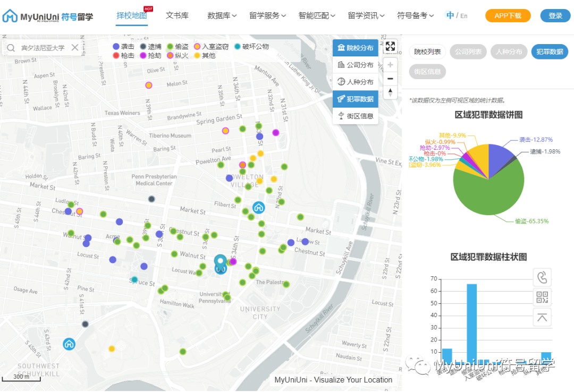Click the QR code icon in the sidebar
This screenshot has width=574, height=392.
point(542,297)
